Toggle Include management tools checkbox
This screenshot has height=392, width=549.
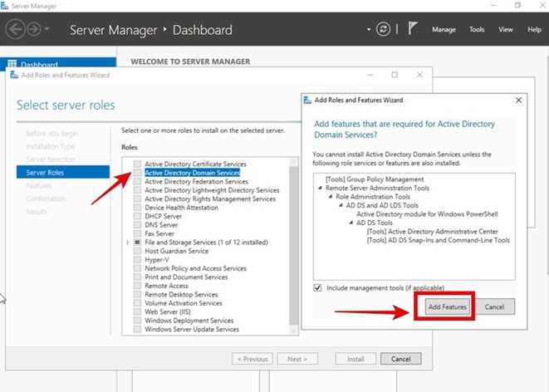(x=317, y=287)
